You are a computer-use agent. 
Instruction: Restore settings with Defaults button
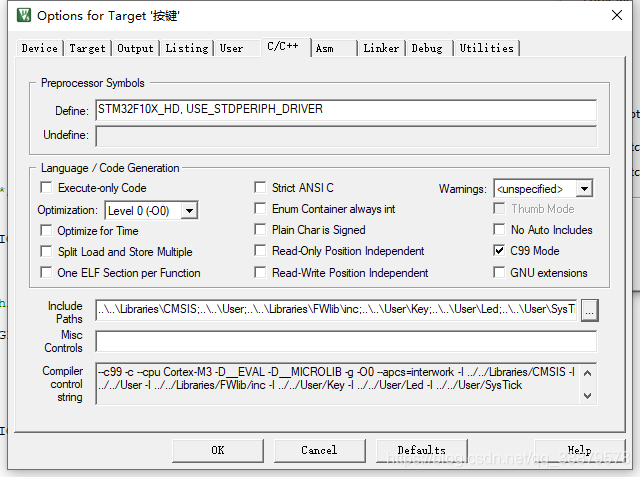tap(422, 450)
